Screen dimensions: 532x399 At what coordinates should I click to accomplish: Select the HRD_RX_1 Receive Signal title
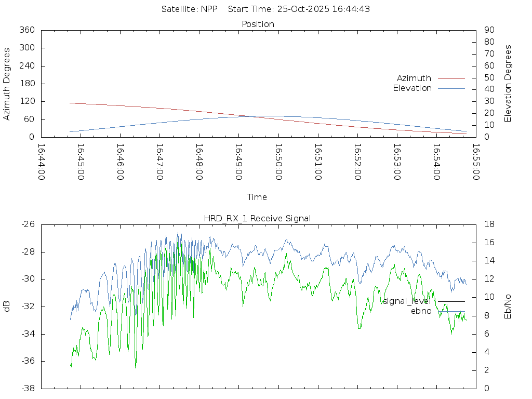258,219
